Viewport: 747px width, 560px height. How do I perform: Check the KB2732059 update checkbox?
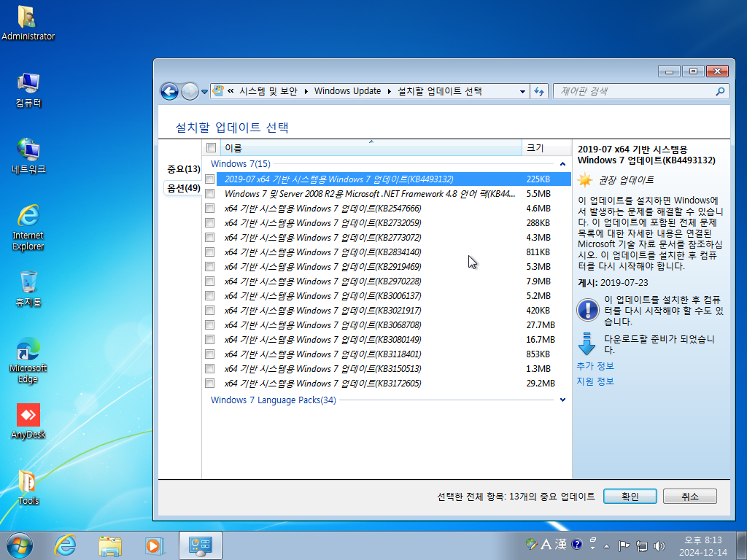pos(209,223)
